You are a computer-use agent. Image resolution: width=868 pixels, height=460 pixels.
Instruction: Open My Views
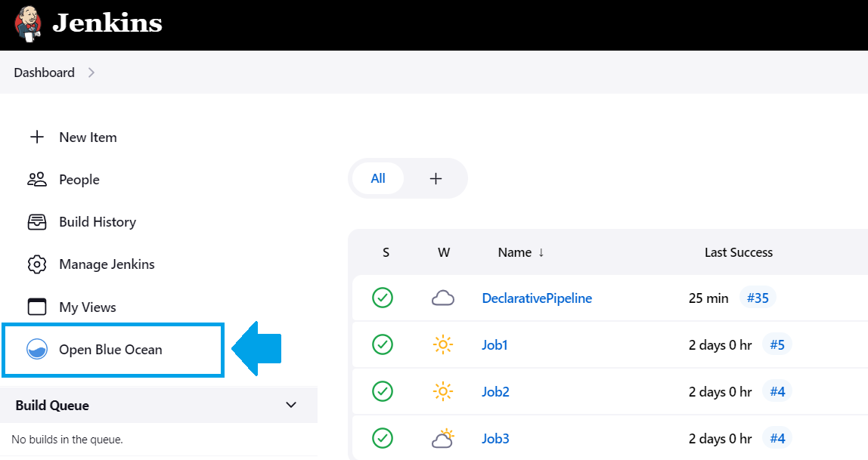(x=88, y=307)
